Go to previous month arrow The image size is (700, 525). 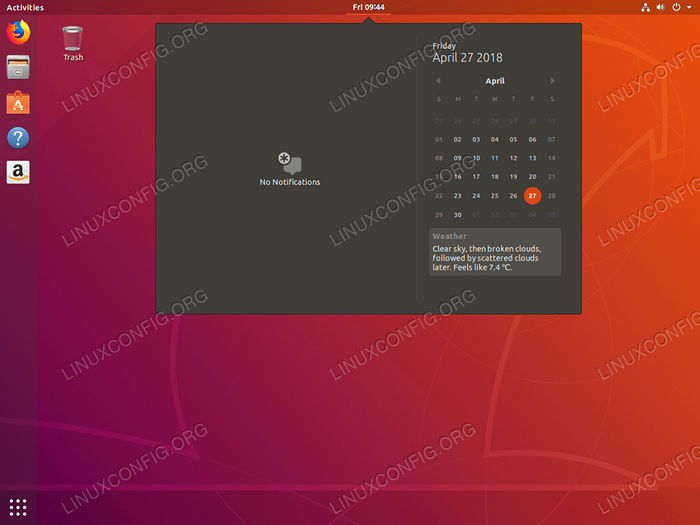(x=438, y=81)
